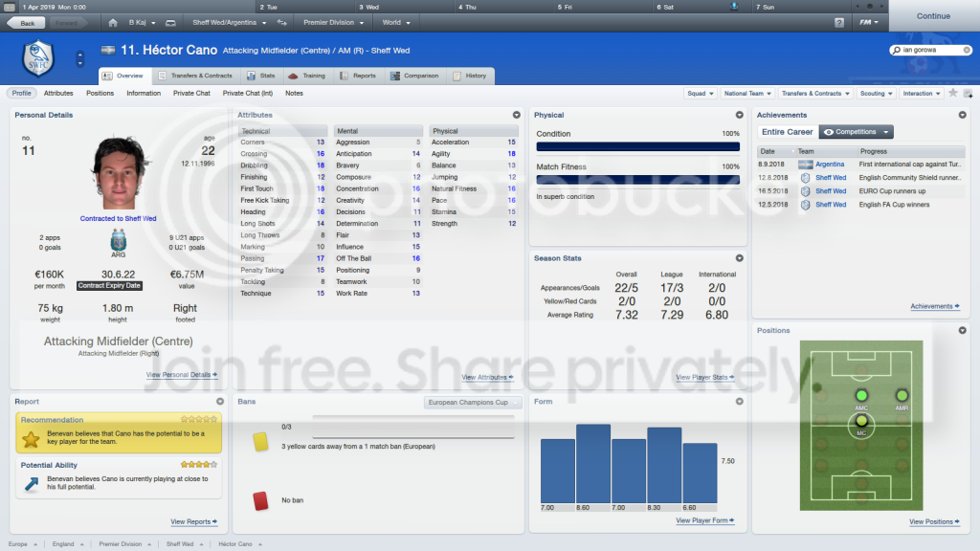Open the Achievements panel options circle icon
The height and width of the screenshot is (551, 980).
(x=962, y=115)
